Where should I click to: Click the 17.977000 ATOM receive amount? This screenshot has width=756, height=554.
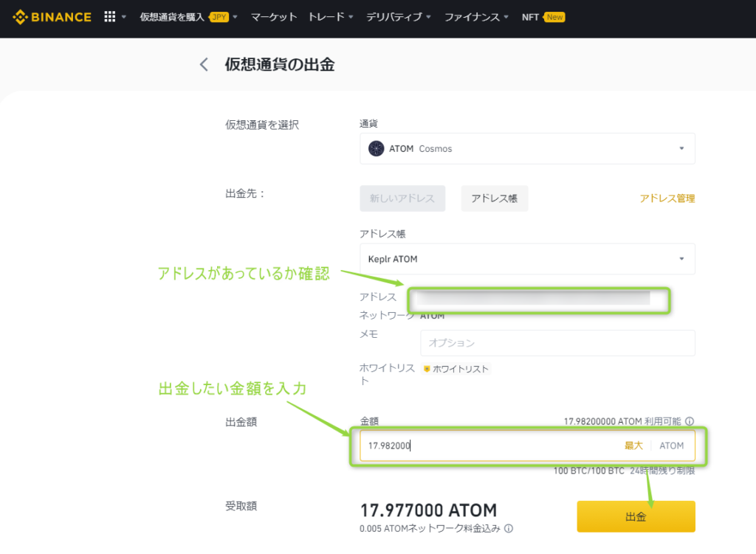429,510
